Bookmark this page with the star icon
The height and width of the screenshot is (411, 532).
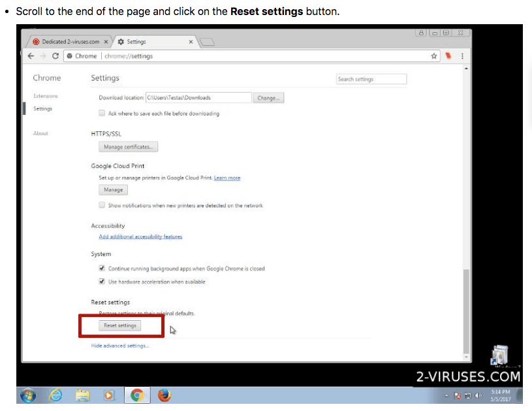click(433, 56)
